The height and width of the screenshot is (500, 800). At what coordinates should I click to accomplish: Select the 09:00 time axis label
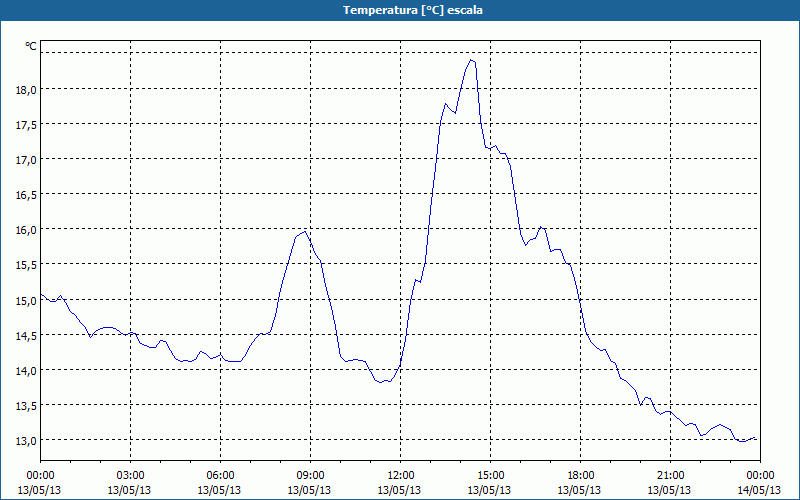click(310, 476)
